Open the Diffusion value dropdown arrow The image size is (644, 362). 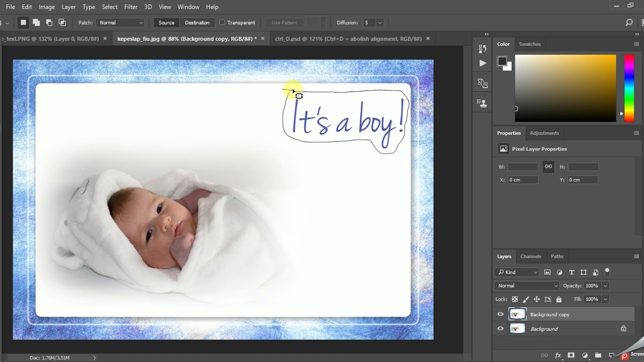[380, 23]
